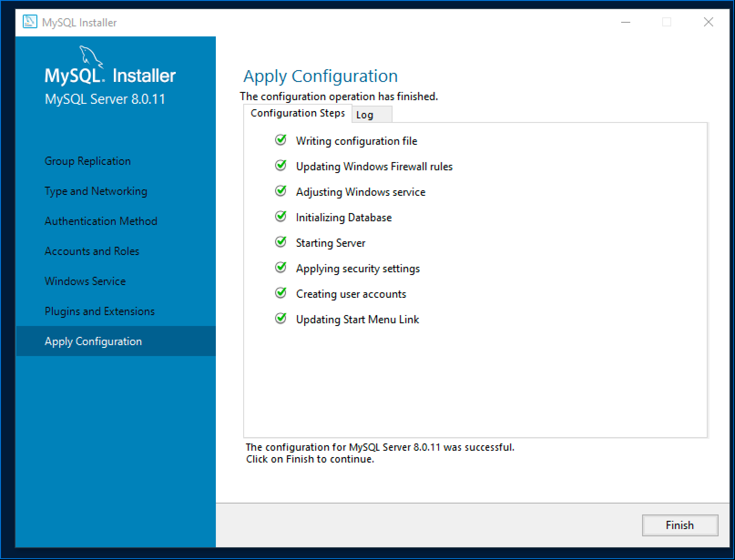Open the Type and Networking step
Viewport: 735px width, 560px height.
tap(96, 191)
